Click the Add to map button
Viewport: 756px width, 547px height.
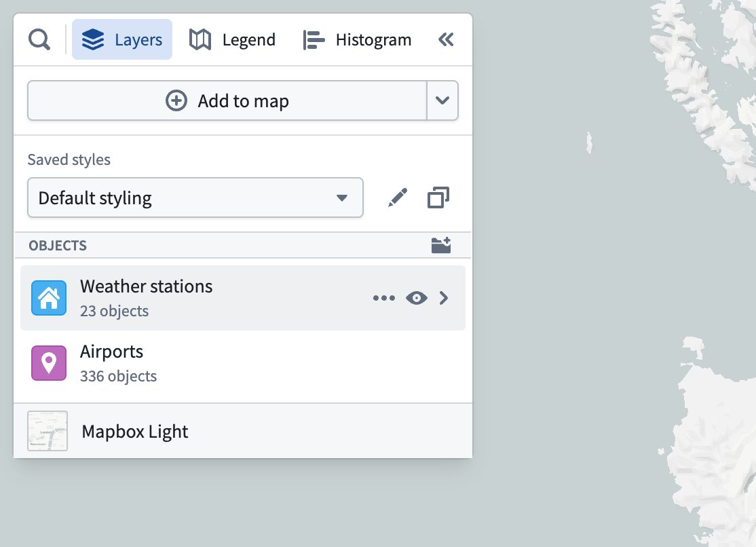pos(227,100)
